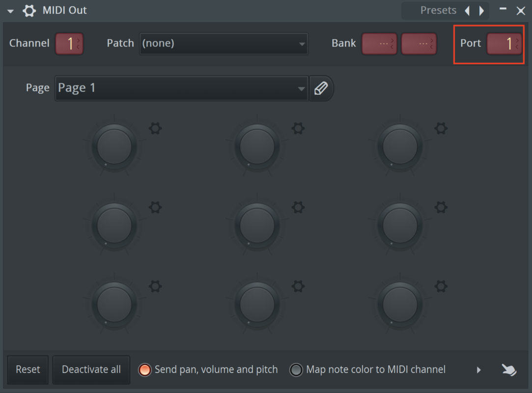Open configure gear for middle-row center knob
Viewport: 532px width, 393px height.
pyautogui.click(x=298, y=207)
